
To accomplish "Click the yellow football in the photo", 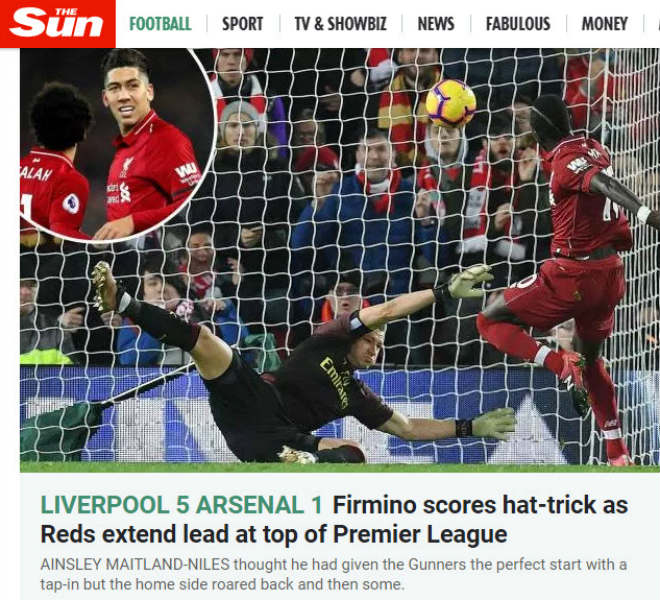I will coord(451,103).
